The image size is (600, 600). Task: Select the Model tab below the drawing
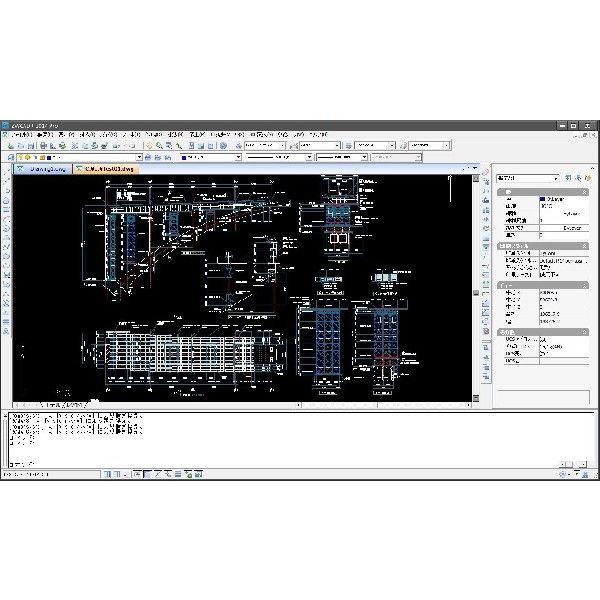point(53,405)
